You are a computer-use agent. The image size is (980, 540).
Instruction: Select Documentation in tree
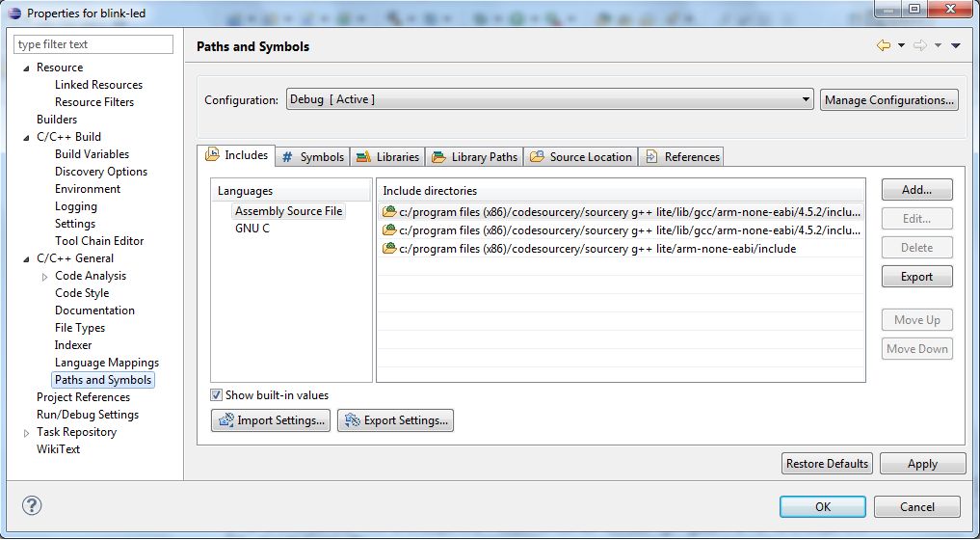94,310
